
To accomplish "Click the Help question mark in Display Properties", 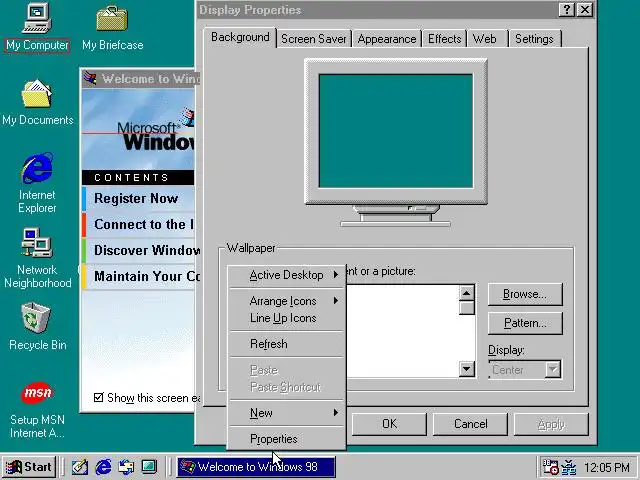I will pyautogui.click(x=567, y=9).
